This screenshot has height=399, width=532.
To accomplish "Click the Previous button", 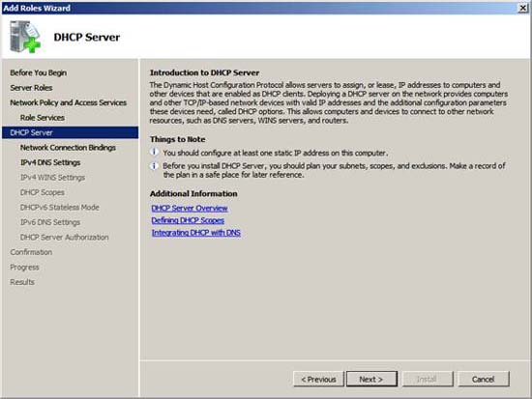I will 318,379.
